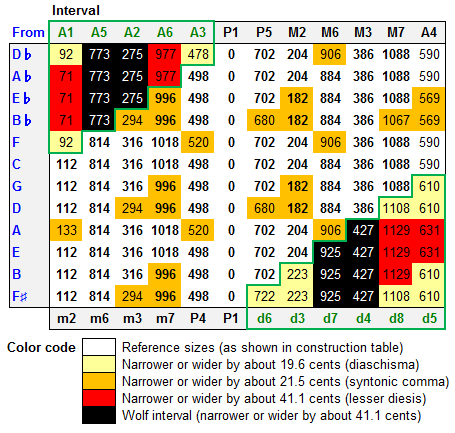Select the F♯ row label
Image resolution: width=455 pixels, height=433 pixels.
(x=20, y=296)
